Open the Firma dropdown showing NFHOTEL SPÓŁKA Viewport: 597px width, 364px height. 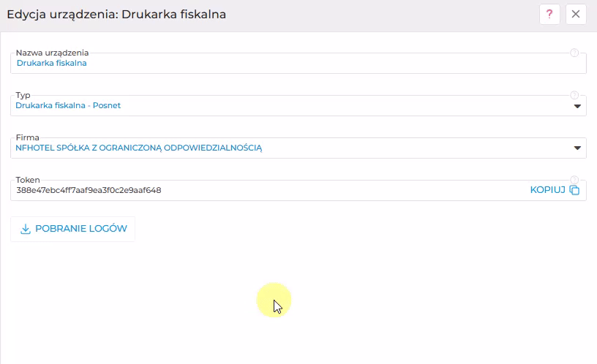tap(298, 148)
